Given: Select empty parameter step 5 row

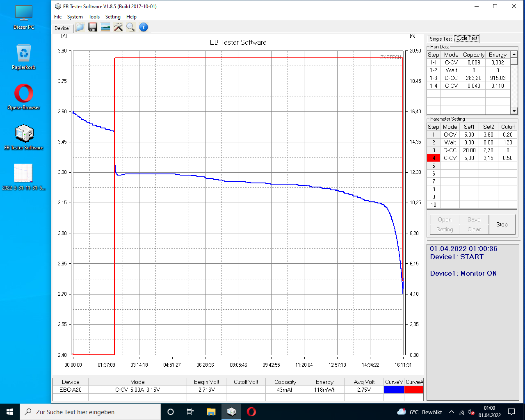Looking at the screenshot, I should click(x=472, y=166).
